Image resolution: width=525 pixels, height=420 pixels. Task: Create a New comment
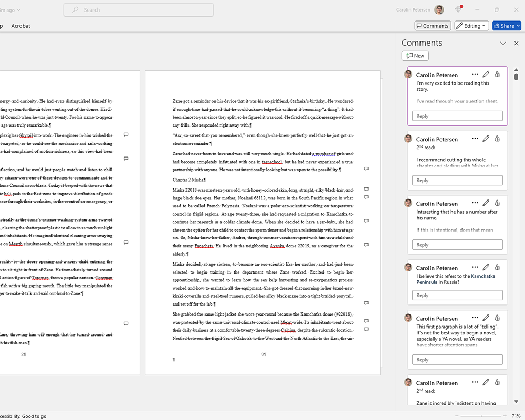[415, 56]
